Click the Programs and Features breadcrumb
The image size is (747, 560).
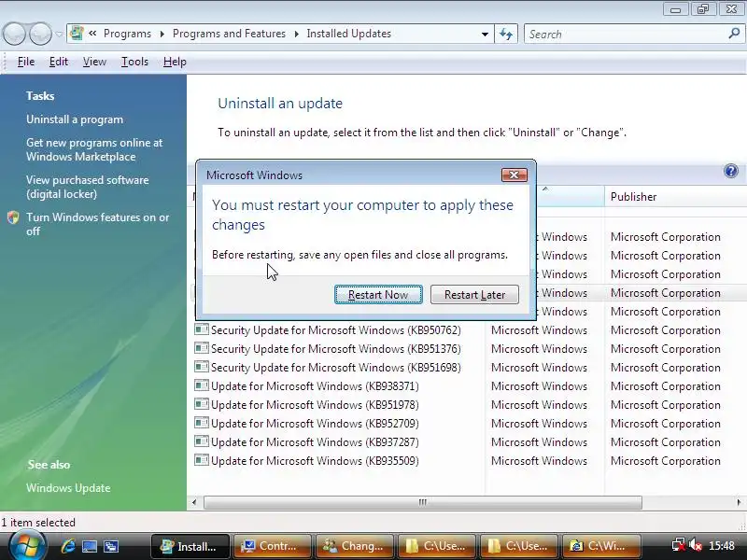click(x=229, y=34)
